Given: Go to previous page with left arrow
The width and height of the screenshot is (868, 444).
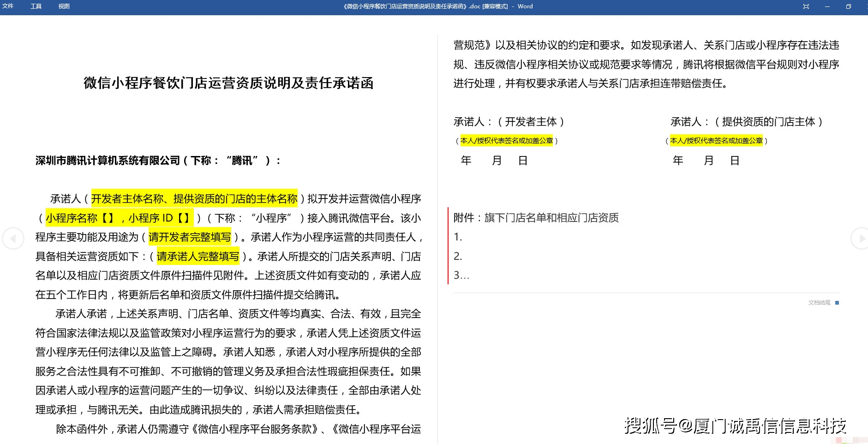Looking at the screenshot, I should point(13,239).
